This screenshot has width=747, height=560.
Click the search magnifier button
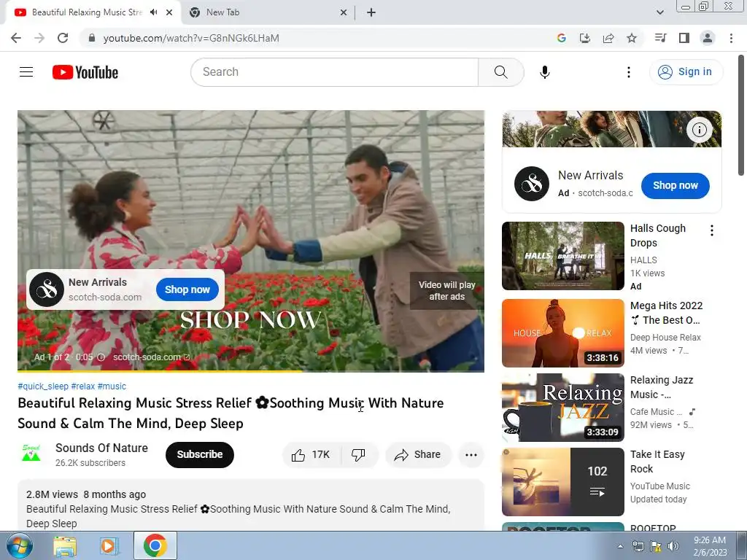pos(500,72)
